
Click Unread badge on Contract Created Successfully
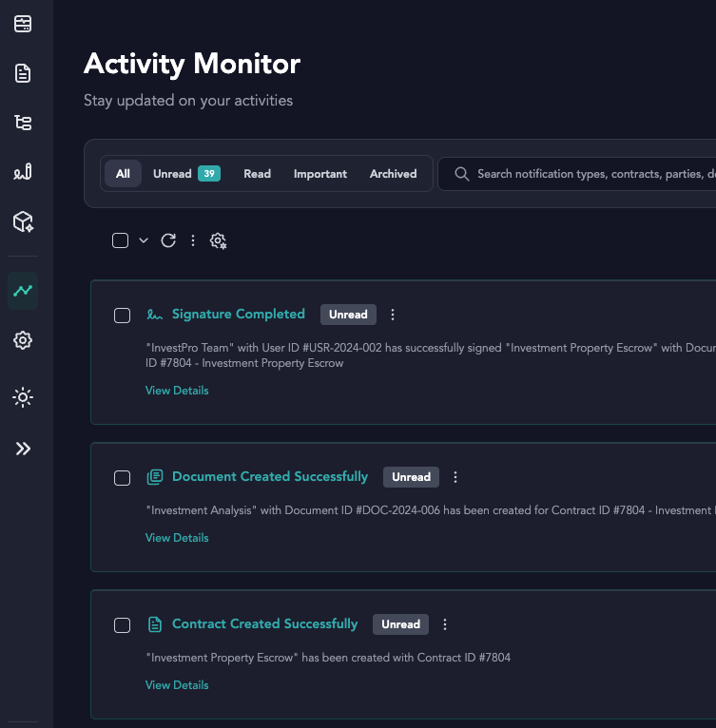pyautogui.click(x=400, y=624)
